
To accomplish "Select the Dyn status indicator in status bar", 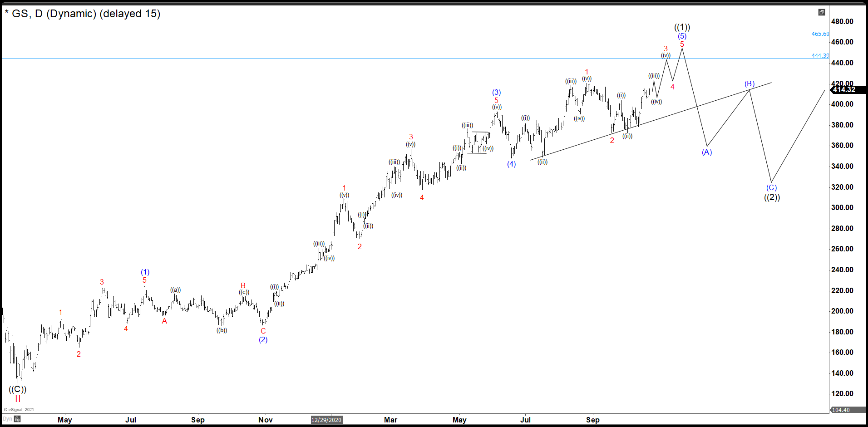I will [7, 419].
